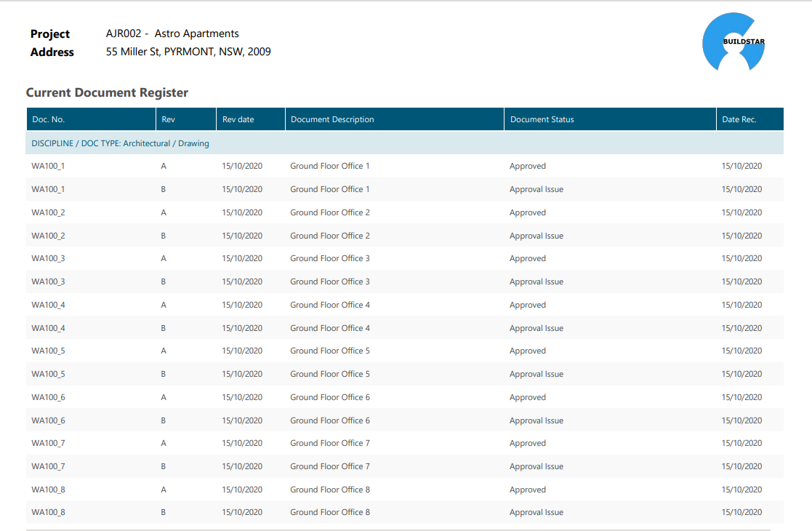Click 'Ground Floor Office 8' in the Approved row
Viewport: 812px width, 531px height.
tap(330, 490)
